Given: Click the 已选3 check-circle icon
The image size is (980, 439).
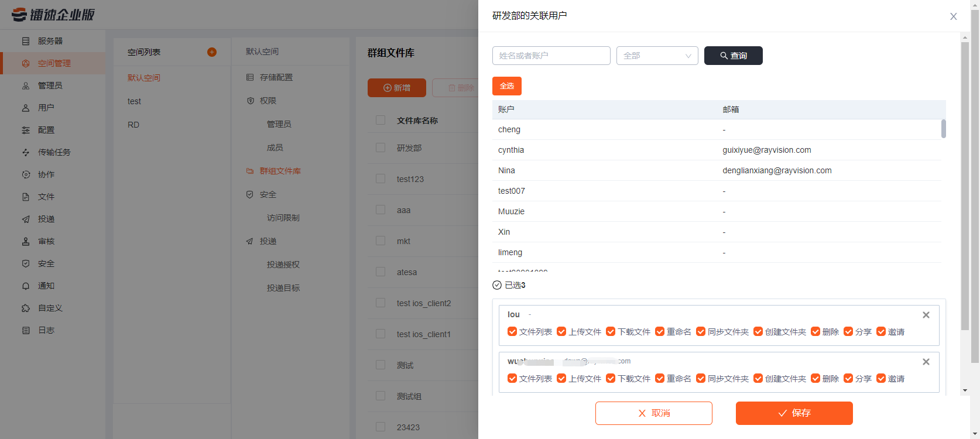Looking at the screenshot, I should click(497, 285).
